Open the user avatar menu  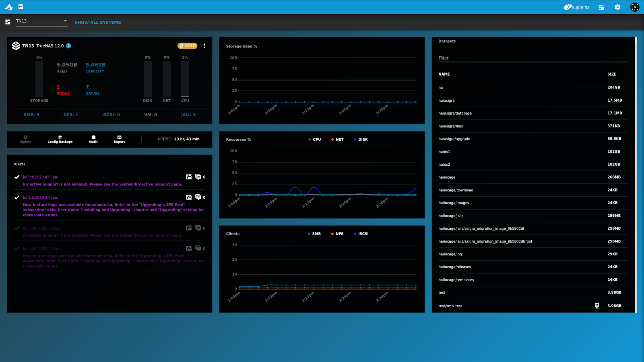(635, 7)
